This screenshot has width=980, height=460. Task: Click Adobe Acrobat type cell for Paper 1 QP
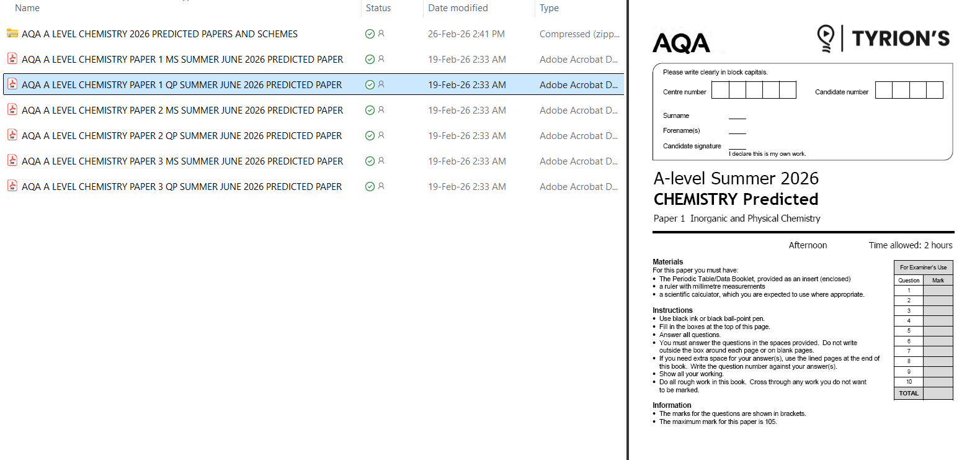(579, 85)
